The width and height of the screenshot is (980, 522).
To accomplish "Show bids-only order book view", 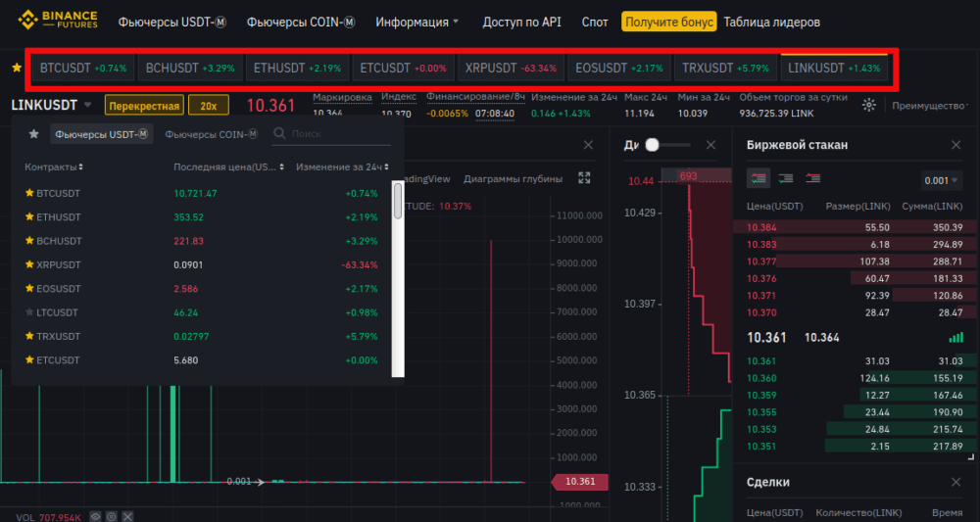I will click(785, 178).
